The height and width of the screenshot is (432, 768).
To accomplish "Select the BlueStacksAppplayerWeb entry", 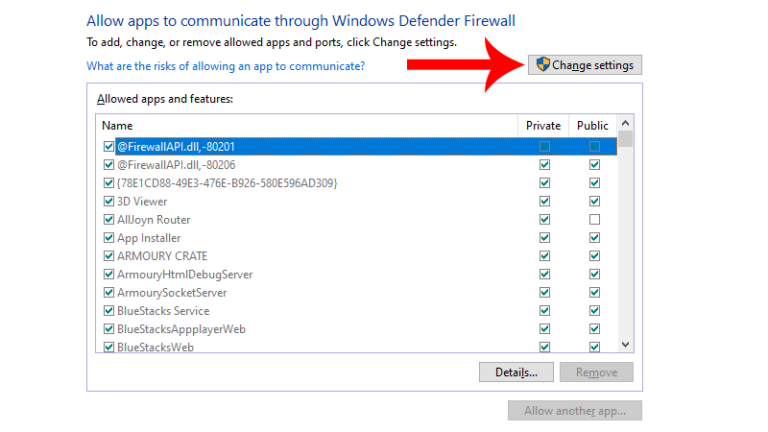I will click(181, 329).
